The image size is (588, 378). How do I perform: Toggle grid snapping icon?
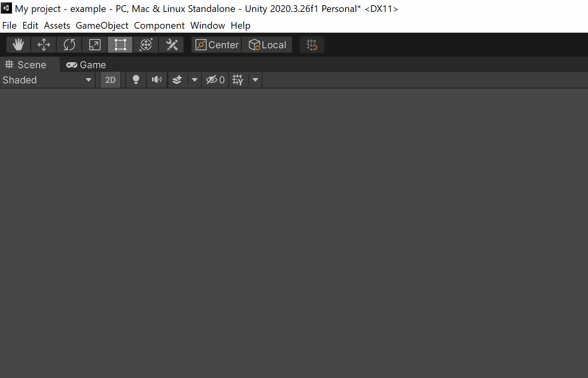pyautogui.click(x=312, y=45)
